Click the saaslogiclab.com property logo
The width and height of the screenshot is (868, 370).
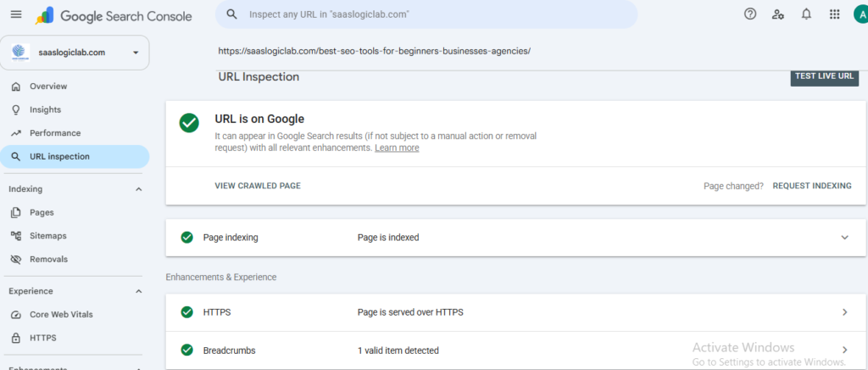20,53
